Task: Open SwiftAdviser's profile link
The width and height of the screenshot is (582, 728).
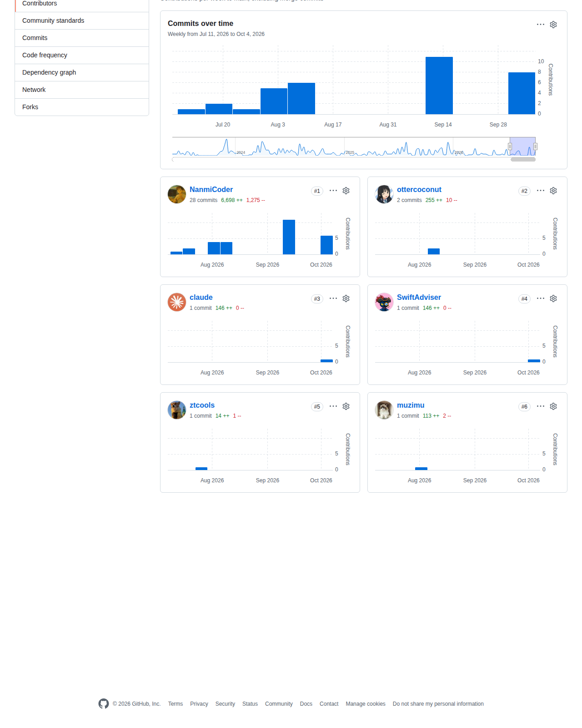Action: tap(419, 298)
